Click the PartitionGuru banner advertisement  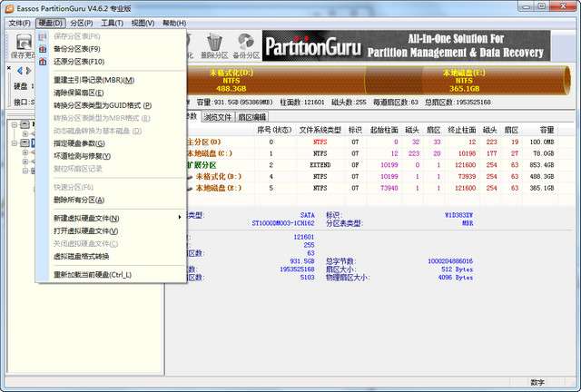[406, 45]
